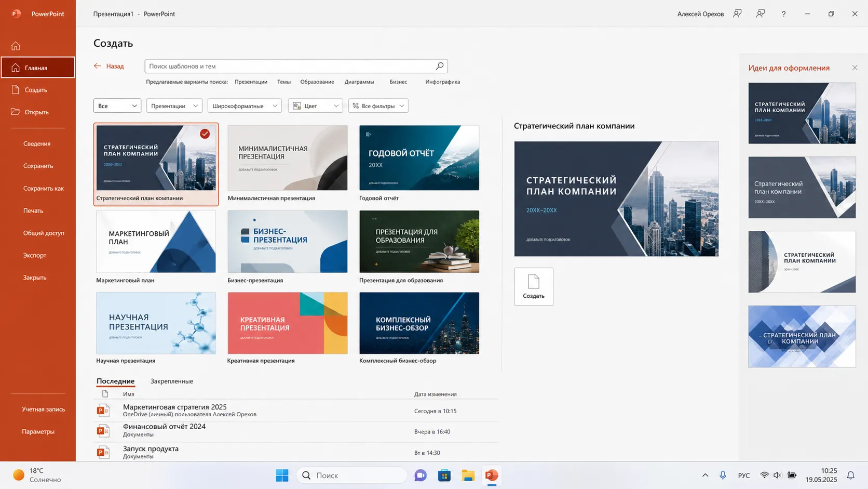Switch to the Последние tab

pos(115,381)
